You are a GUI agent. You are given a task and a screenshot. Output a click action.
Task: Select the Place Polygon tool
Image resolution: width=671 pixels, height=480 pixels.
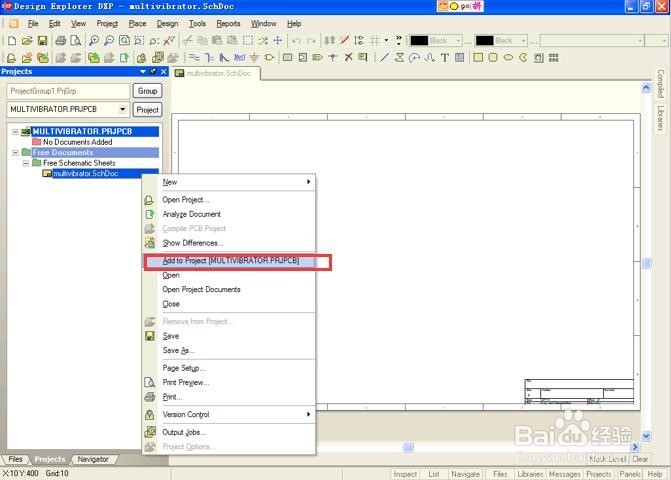[399, 57]
